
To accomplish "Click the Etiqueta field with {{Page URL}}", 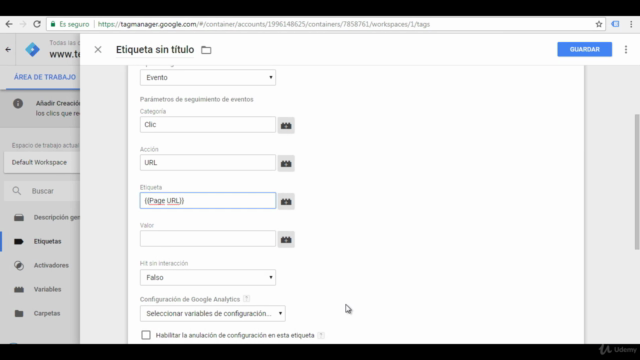I will [208, 200].
